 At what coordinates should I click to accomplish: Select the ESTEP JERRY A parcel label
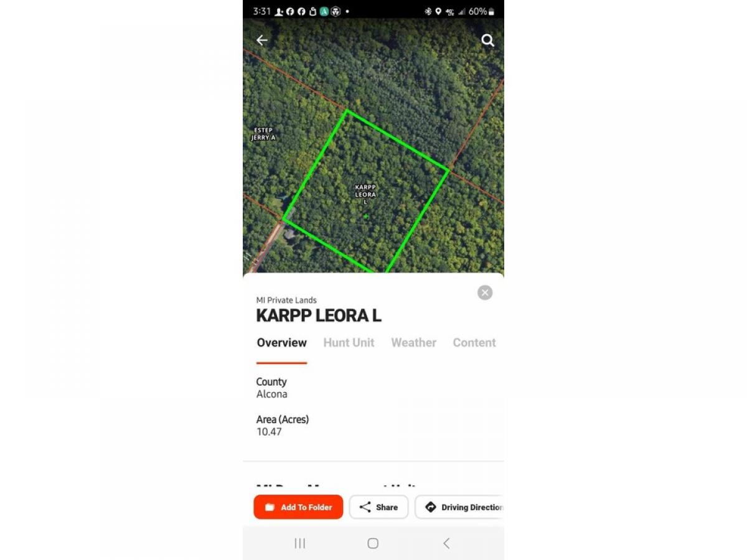pyautogui.click(x=263, y=134)
